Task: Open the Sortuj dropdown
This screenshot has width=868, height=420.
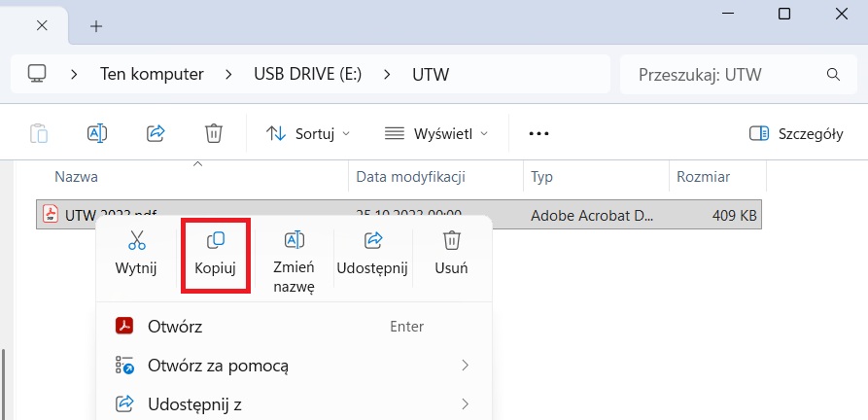Action: tap(308, 133)
